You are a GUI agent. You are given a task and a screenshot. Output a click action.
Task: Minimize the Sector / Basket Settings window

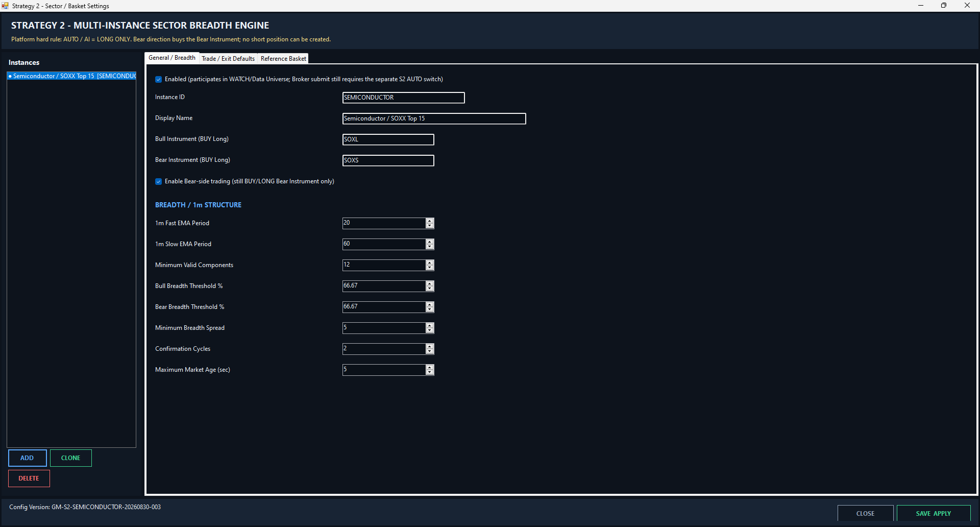tap(921, 6)
